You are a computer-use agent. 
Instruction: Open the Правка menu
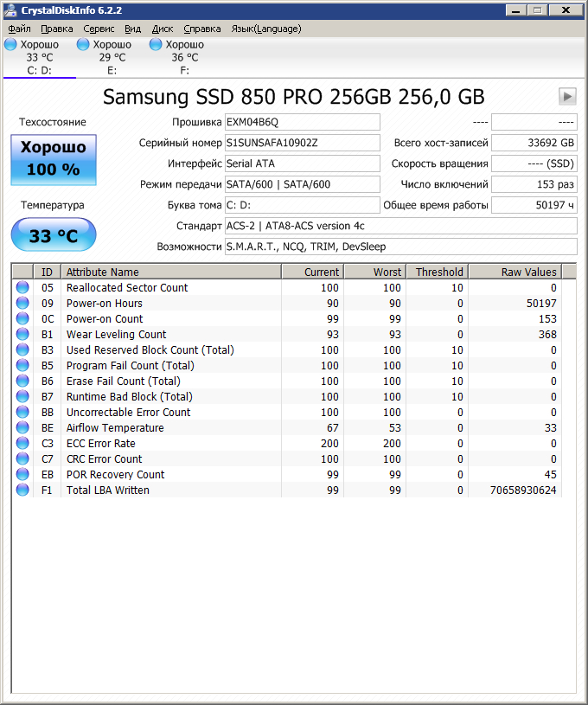coord(57,29)
